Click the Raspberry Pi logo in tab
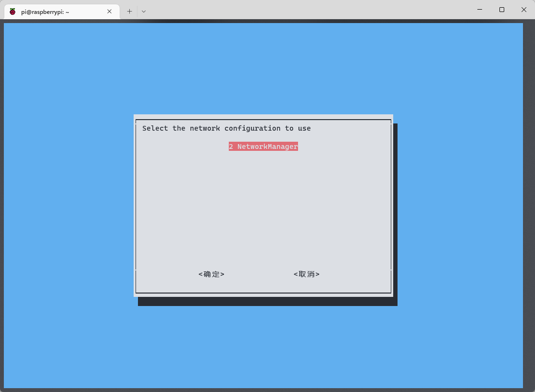The width and height of the screenshot is (535, 392). pyautogui.click(x=12, y=12)
